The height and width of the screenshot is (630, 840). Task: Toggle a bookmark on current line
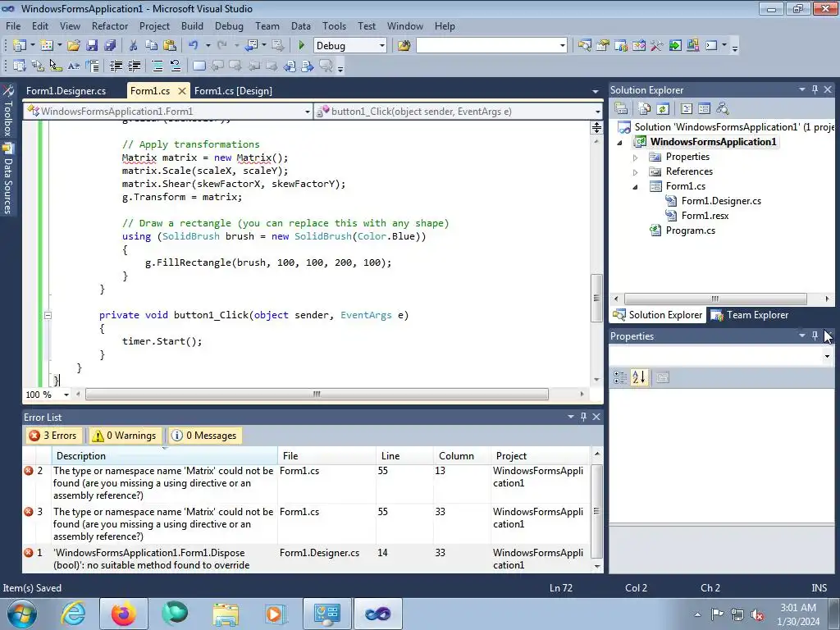coord(199,66)
